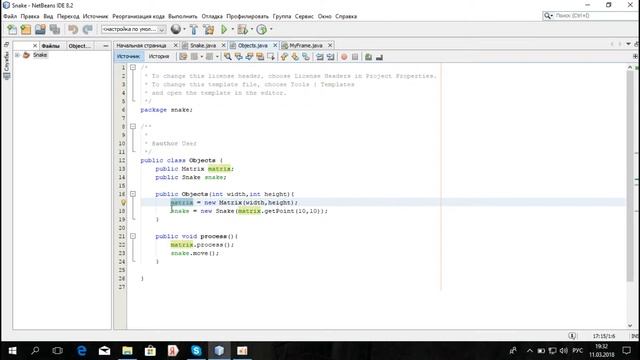Click the Undo arrow icon
This screenshot has height=360, width=640.
[x=73, y=29]
